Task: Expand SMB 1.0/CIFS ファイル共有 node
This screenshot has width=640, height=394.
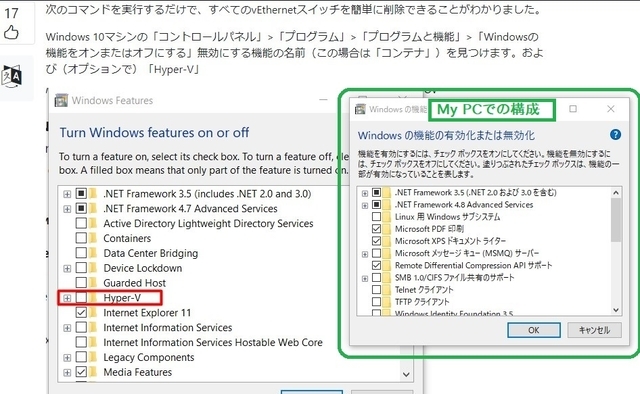Action: 365,278
